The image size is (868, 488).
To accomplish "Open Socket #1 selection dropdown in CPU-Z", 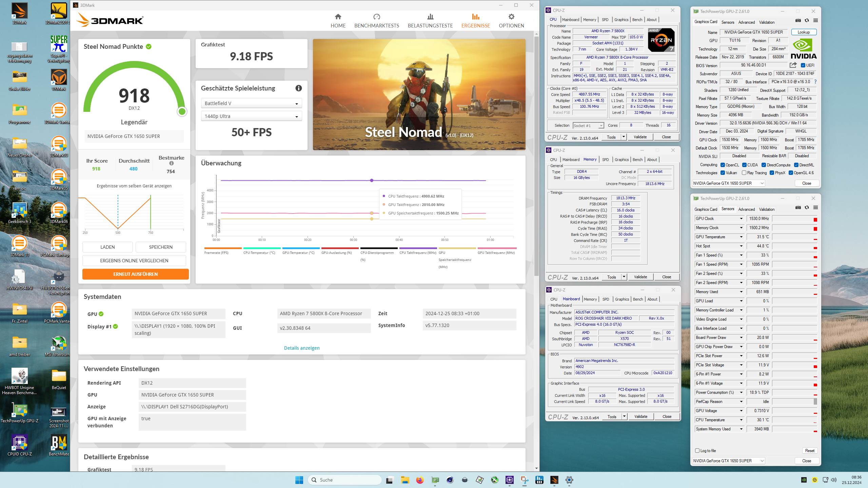I will (588, 125).
